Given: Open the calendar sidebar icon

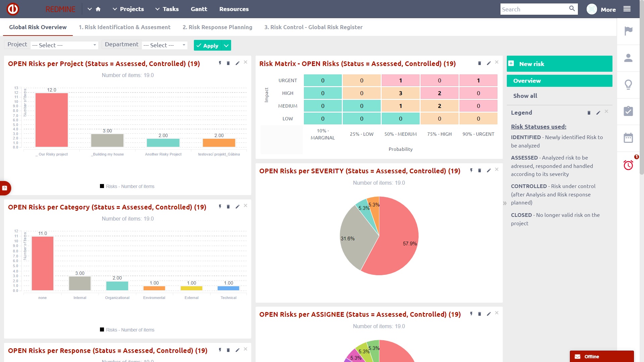Looking at the screenshot, I should tap(628, 138).
